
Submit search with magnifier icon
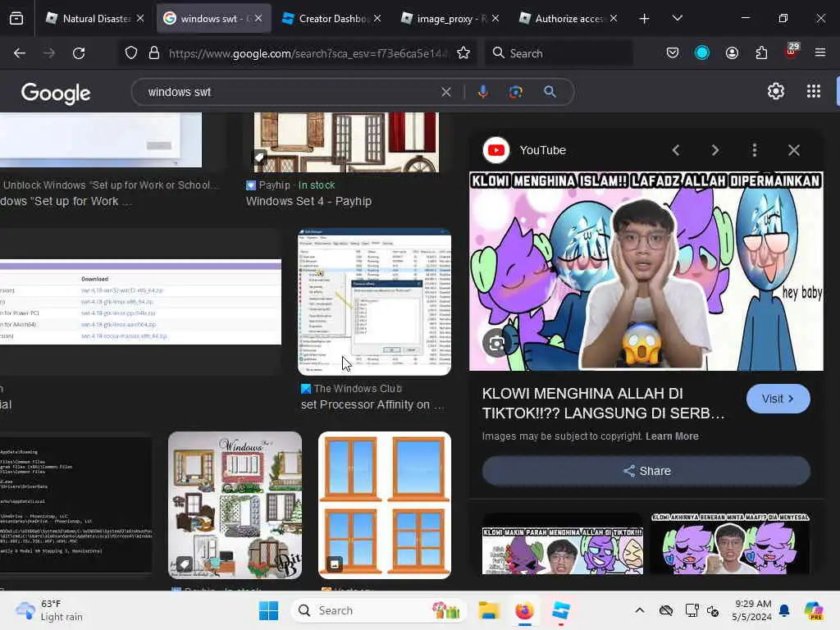coord(550,92)
